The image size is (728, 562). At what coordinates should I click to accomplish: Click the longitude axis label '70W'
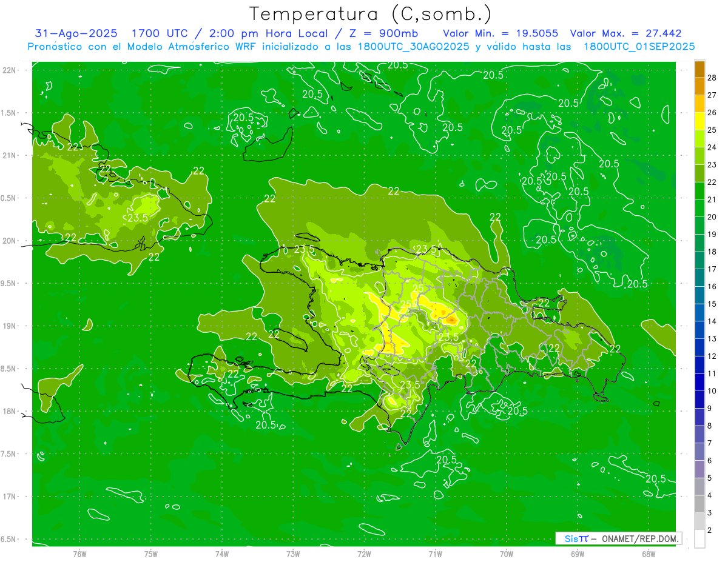tap(507, 554)
